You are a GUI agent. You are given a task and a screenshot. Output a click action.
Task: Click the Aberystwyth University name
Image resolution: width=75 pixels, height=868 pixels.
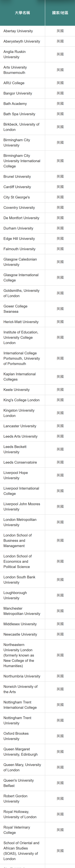[22, 41]
